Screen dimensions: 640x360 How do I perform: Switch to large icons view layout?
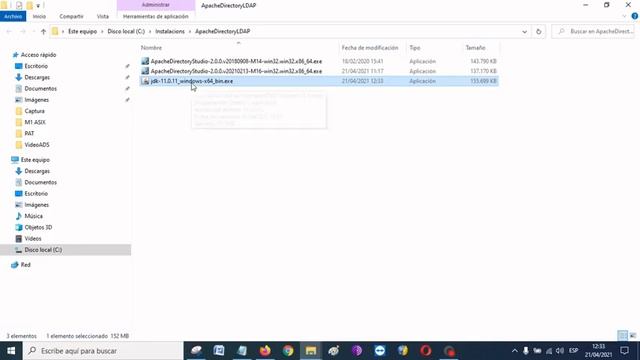[633, 336]
